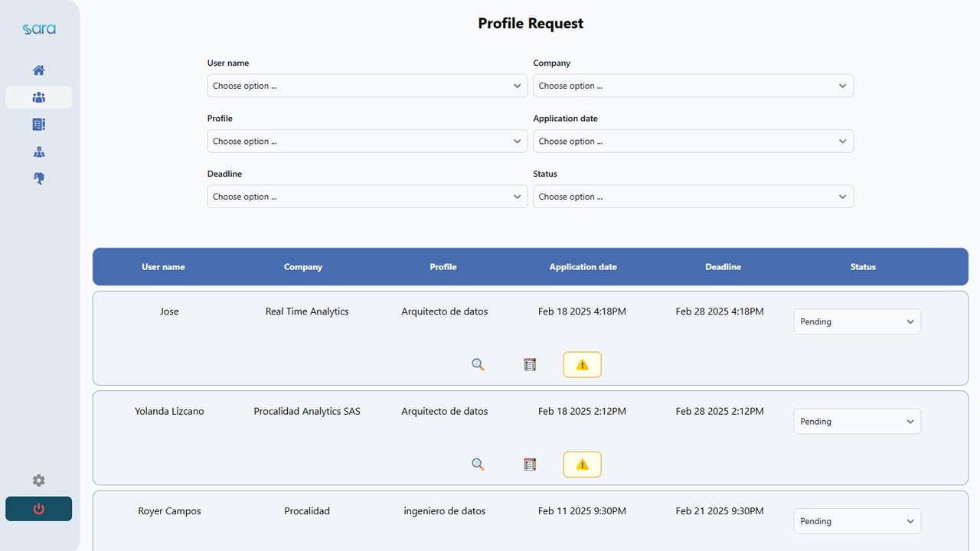Change Royer Campos's Pending status dropdown
Viewport: 980px width, 551px height.
coord(857,521)
